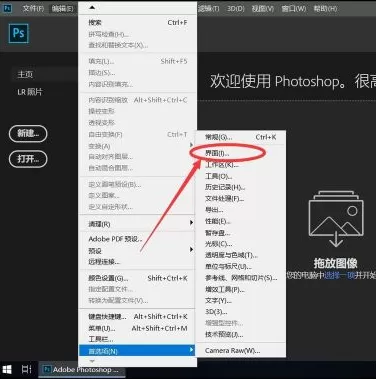
Task: Open 单位与标尺(U)... preferences
Action: pos(241,267)
